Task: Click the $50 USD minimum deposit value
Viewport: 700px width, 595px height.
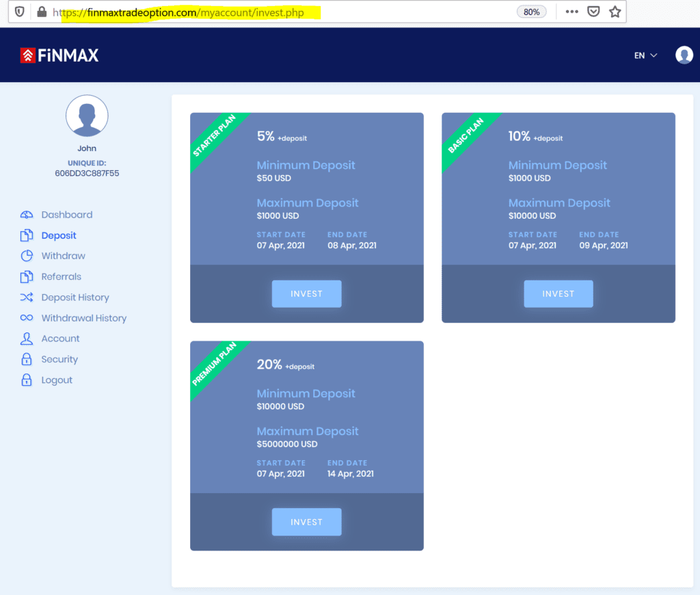Action: point(274,178)
